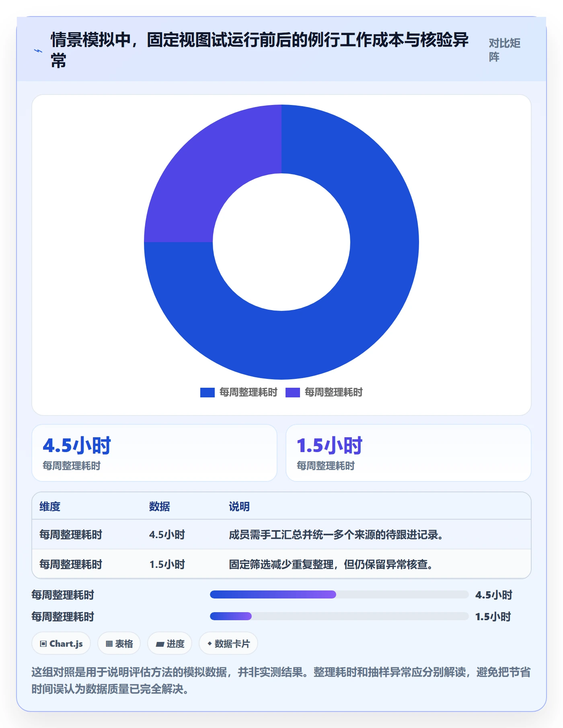Click the blue legend swatch under the chart

pos(208,392)
